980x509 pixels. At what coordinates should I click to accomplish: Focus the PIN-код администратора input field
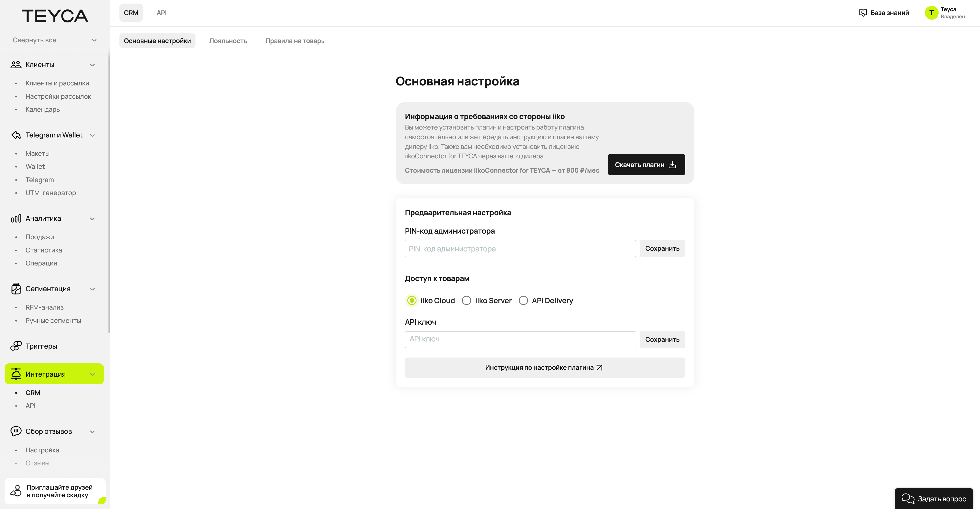point(520,249)
